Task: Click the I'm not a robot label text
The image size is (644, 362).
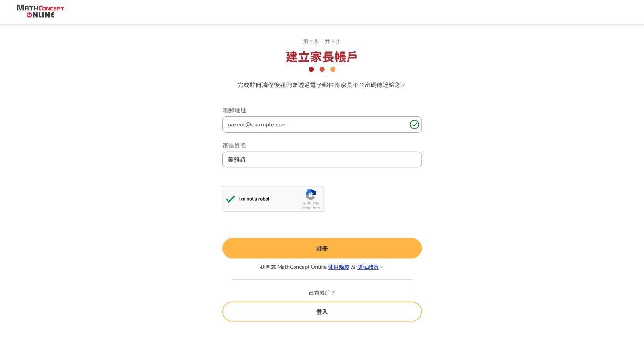Action: (255, 199)
